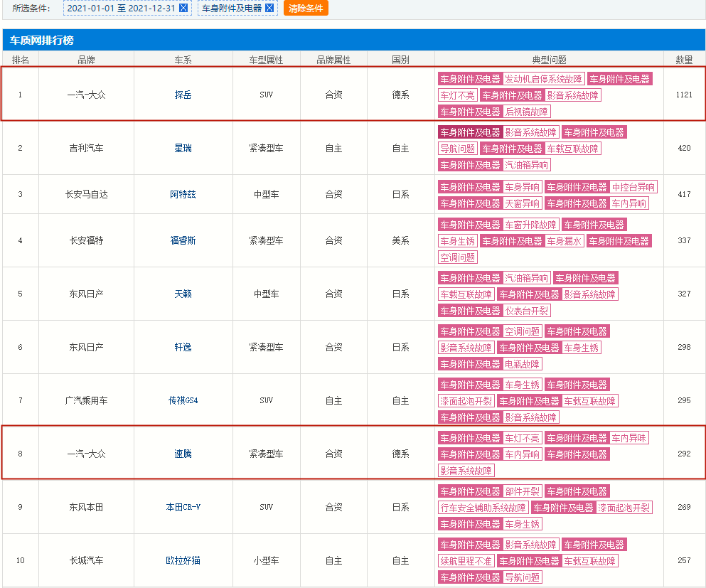Open the 欧拉好猫 car series link
This screenshot has height=588, width=706.
point(183,560)
